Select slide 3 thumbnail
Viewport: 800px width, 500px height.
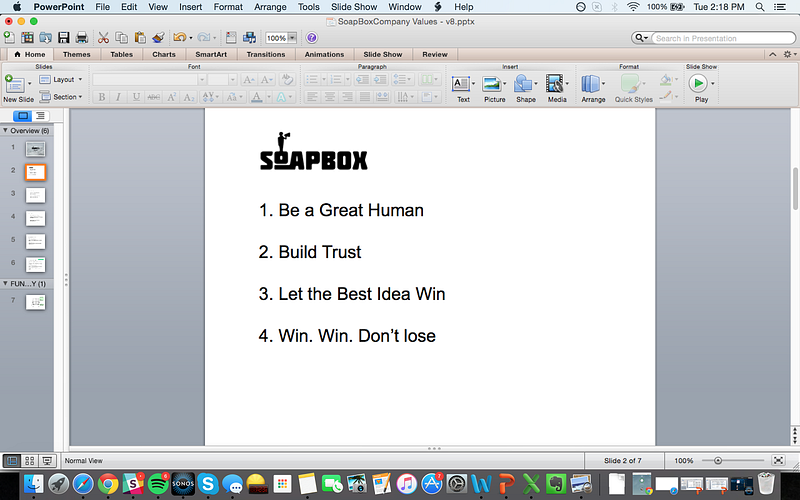tap(35, 195)
